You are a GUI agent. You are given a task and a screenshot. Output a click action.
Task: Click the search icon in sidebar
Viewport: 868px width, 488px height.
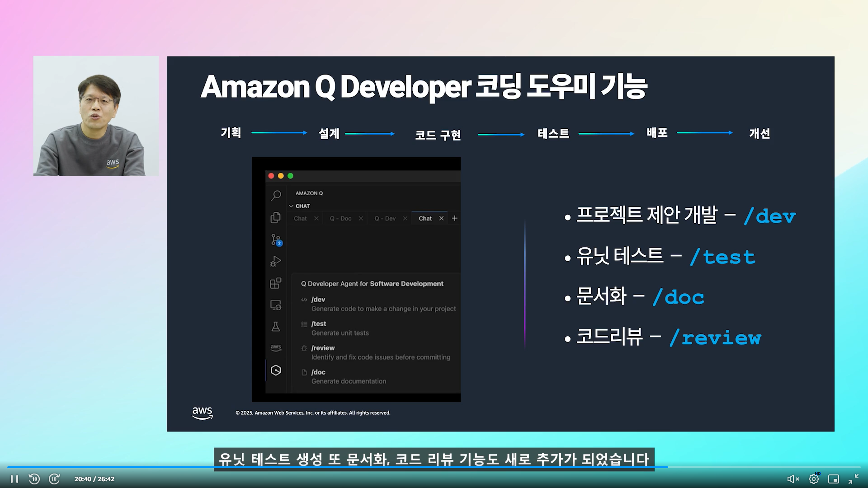[x=276, y=195]
